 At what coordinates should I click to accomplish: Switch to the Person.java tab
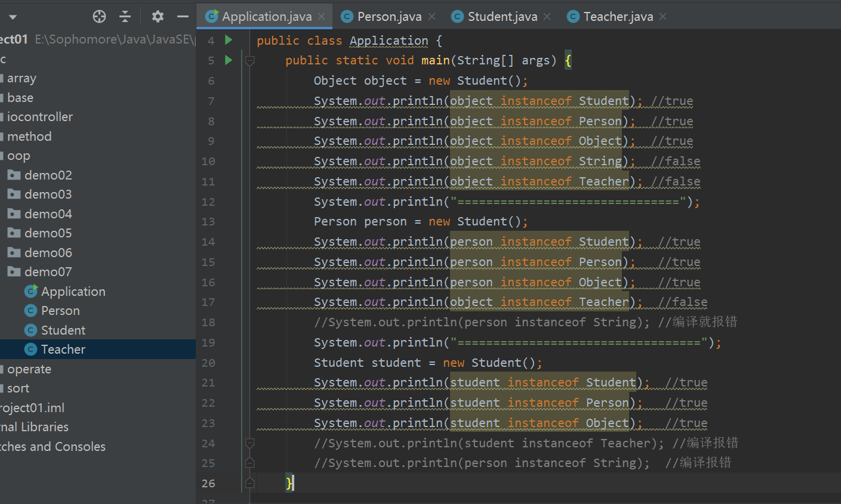click(389, 17)
